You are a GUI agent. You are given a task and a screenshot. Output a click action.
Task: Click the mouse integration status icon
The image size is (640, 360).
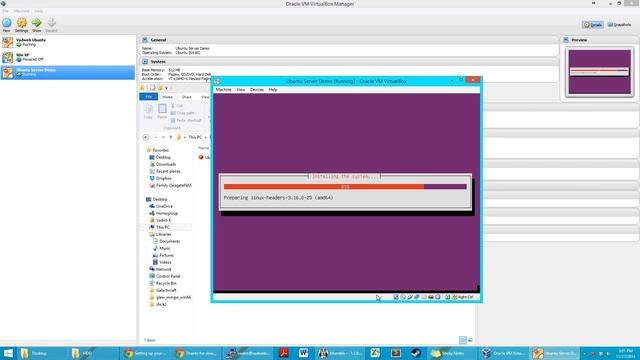point(447,297)
